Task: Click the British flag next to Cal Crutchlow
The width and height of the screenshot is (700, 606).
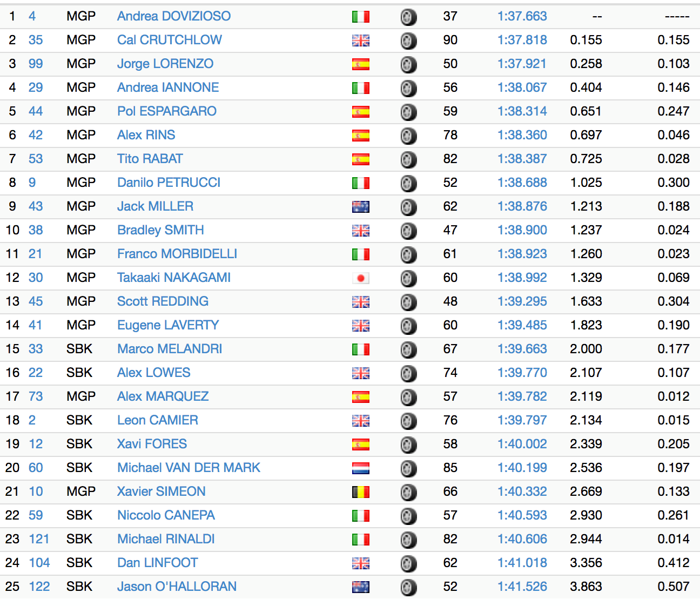Action: point(360,41)
